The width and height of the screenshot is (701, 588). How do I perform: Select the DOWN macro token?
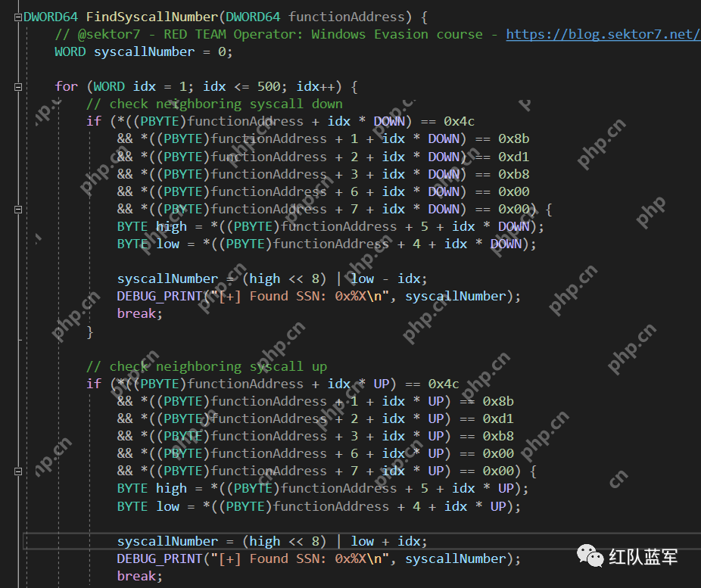click(389, 120)
